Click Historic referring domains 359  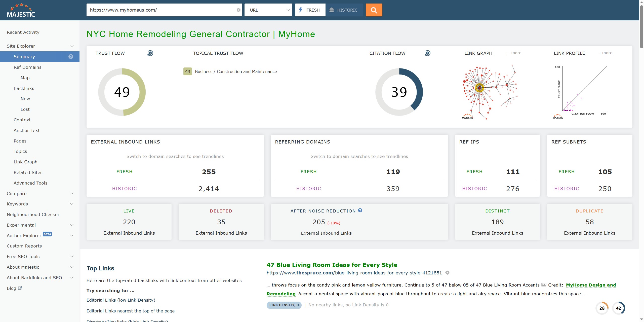pyautogui.click(x=393, y=189)
